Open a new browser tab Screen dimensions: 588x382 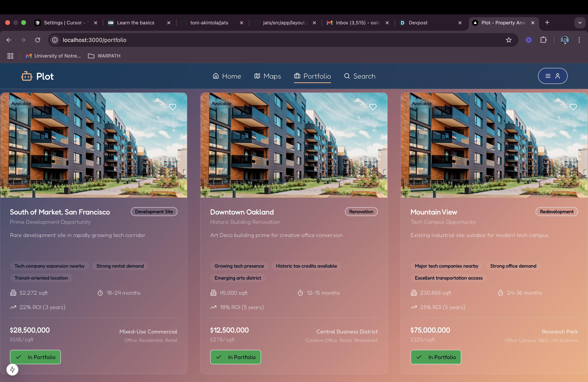(547, 23)
